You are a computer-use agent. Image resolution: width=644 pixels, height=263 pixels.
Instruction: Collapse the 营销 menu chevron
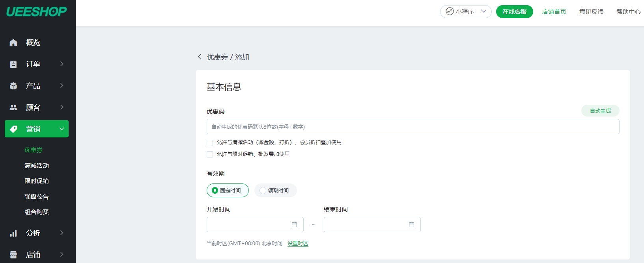click(62, 129)
